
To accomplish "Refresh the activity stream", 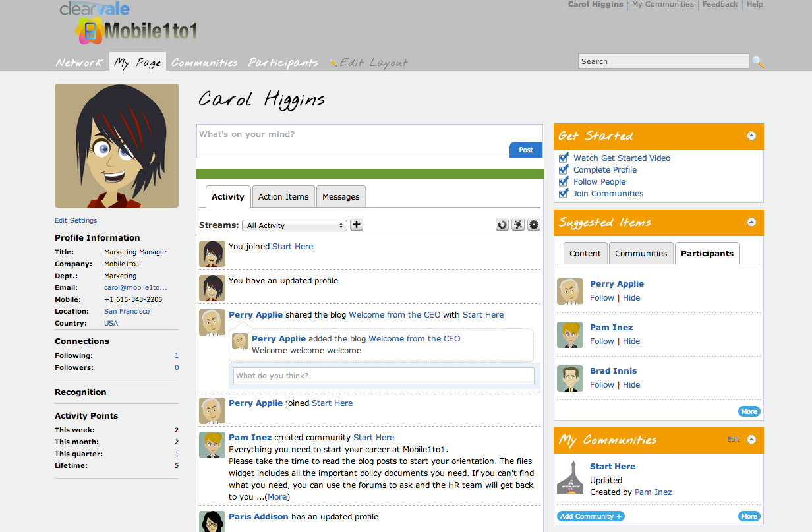I will (502, 225).
